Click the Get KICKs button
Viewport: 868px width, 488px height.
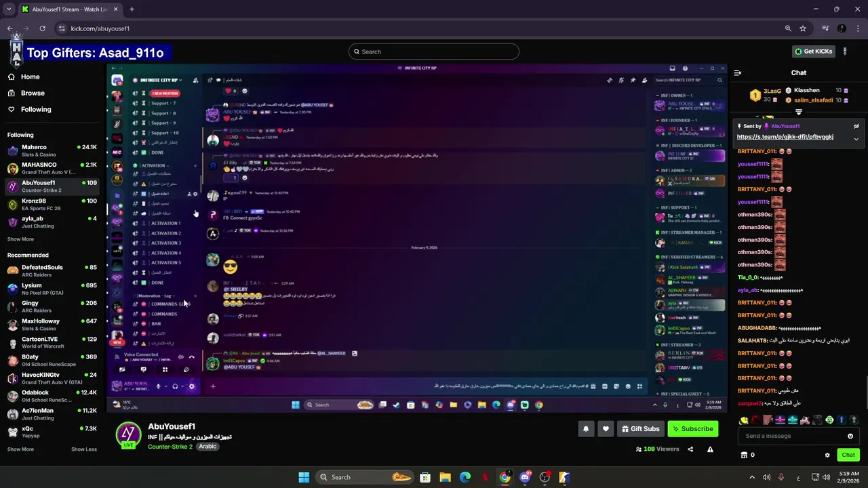(x=813, y=52)
